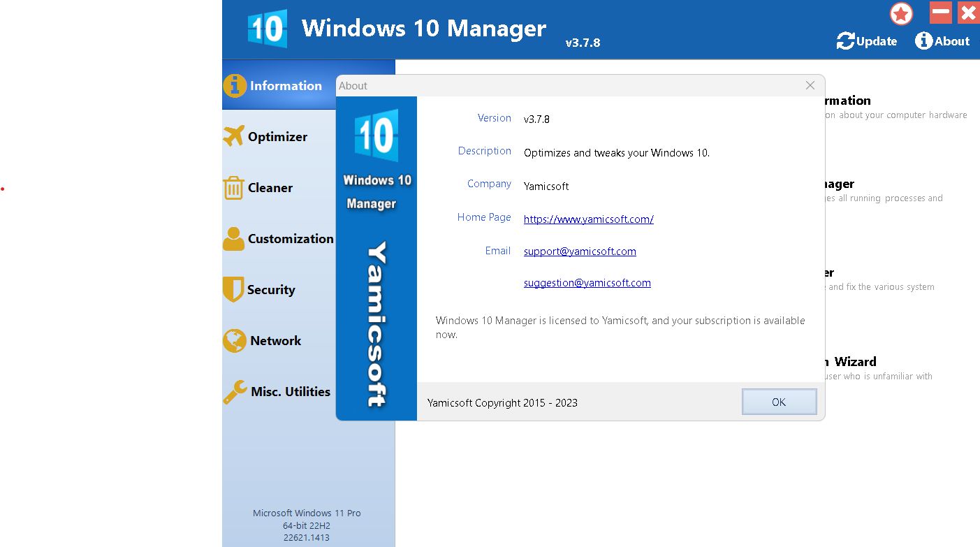Screen dimensions: 980x547
Task: Click the support@yamicsoft.com email link
Action: 580,251
